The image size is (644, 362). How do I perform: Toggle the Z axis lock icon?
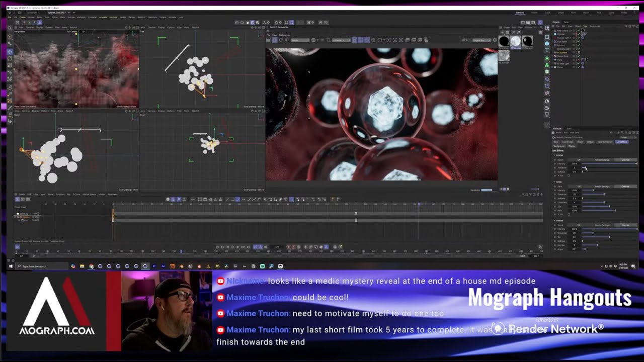34,23
